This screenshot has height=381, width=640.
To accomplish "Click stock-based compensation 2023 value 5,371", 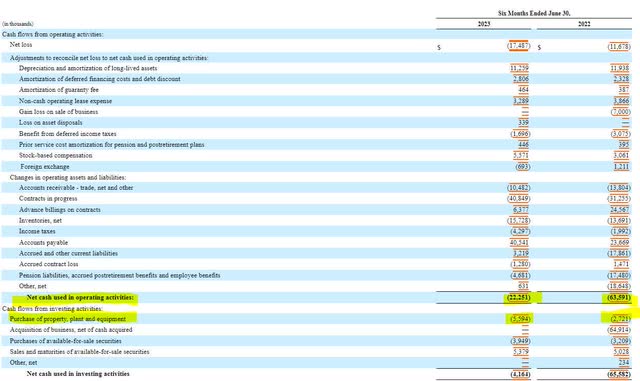I will [x=520, y=156].
